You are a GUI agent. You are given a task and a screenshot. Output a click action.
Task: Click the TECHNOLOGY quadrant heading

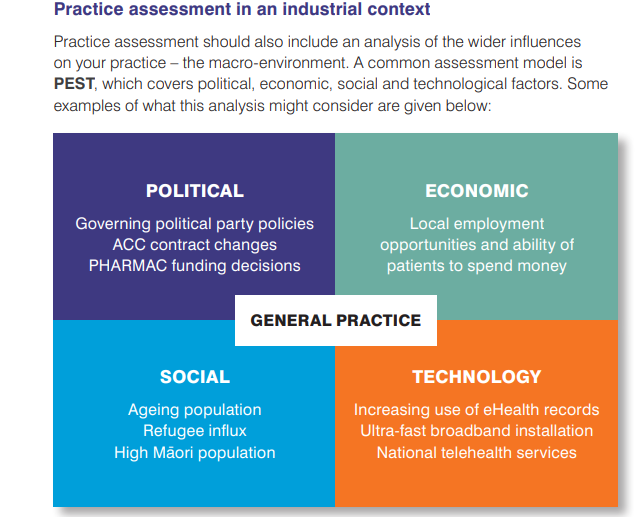(477, 377)
